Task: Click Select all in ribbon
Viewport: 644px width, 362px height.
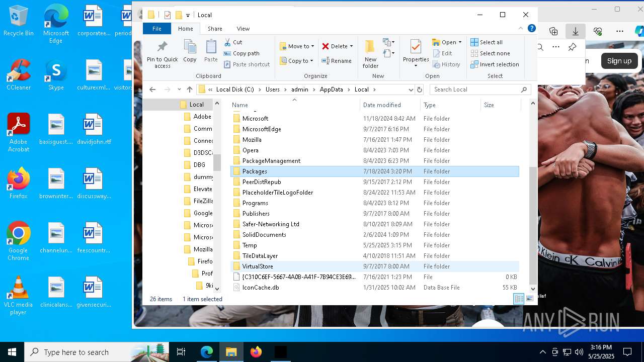Action: point(487,42)
